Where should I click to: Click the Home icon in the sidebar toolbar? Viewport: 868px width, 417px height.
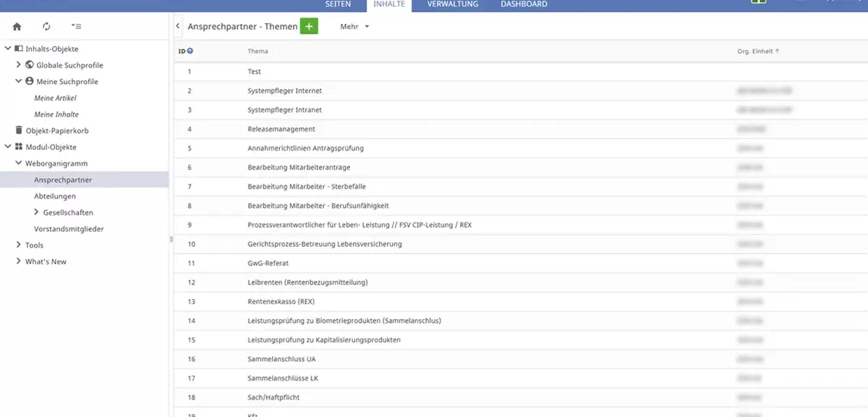(x=16, y=25)
